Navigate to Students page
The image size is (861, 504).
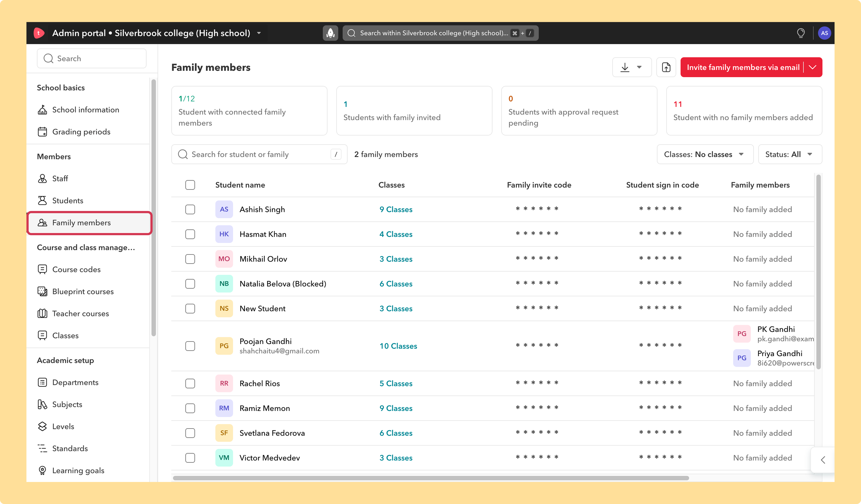[x=68, y=201]
